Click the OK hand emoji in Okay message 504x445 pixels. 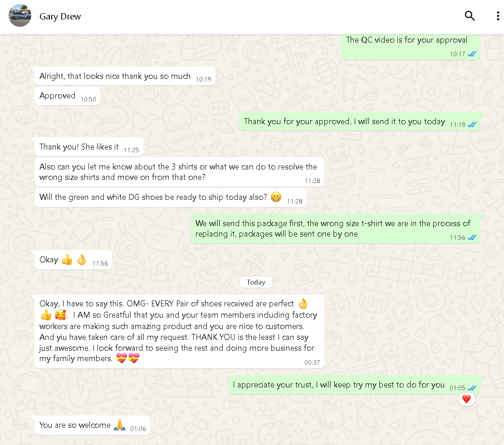(81, 260)
